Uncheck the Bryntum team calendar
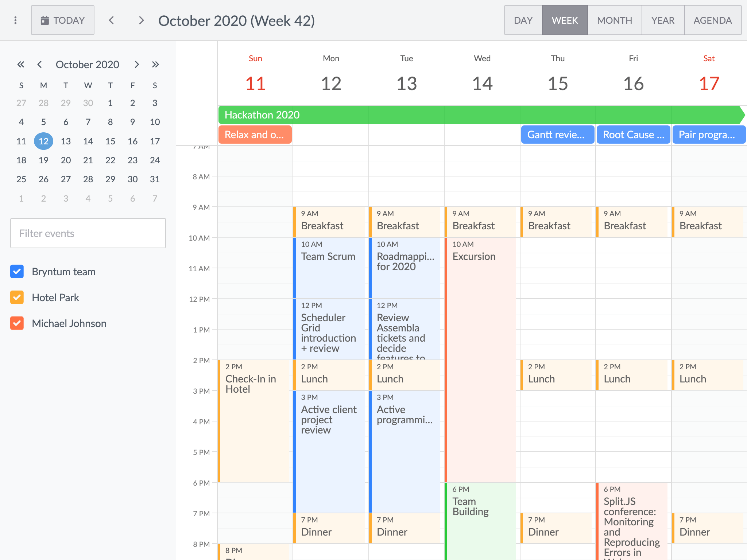 (x=17, y=272)
